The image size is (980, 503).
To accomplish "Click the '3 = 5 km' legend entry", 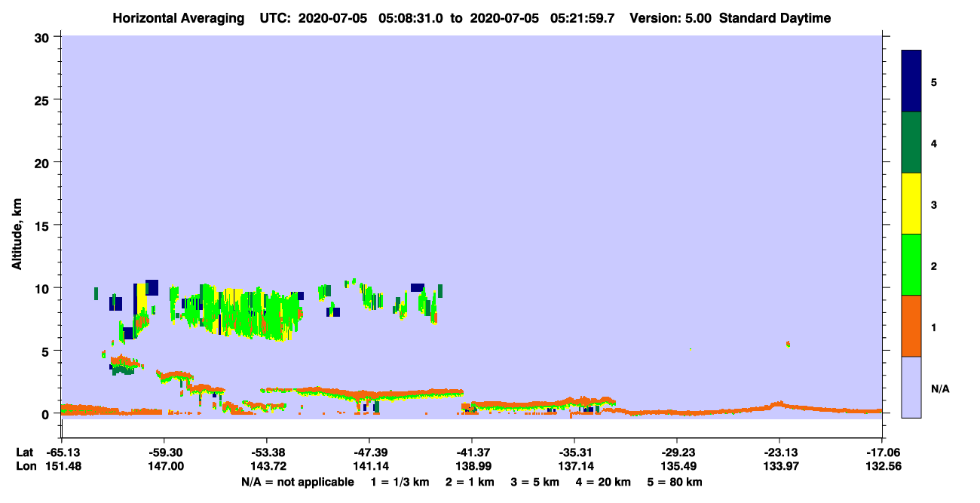I will [x=535, y=482].
